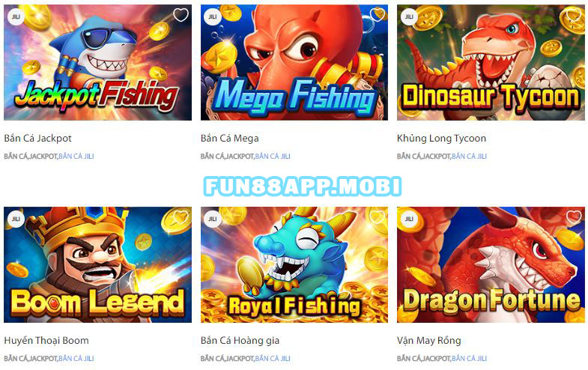Click BẮN CÁ JILI tag under Bắn Cá Jackpot

76,157
